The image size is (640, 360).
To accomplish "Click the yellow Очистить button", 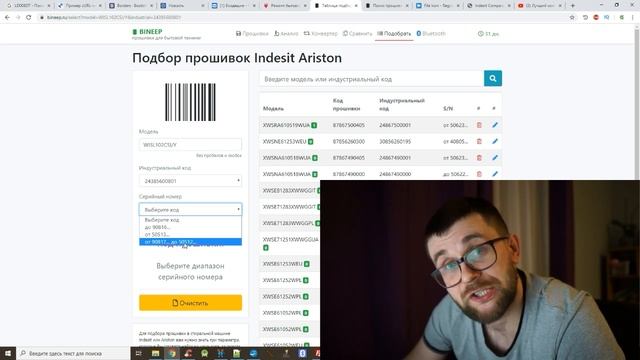I will click(190, 303).
